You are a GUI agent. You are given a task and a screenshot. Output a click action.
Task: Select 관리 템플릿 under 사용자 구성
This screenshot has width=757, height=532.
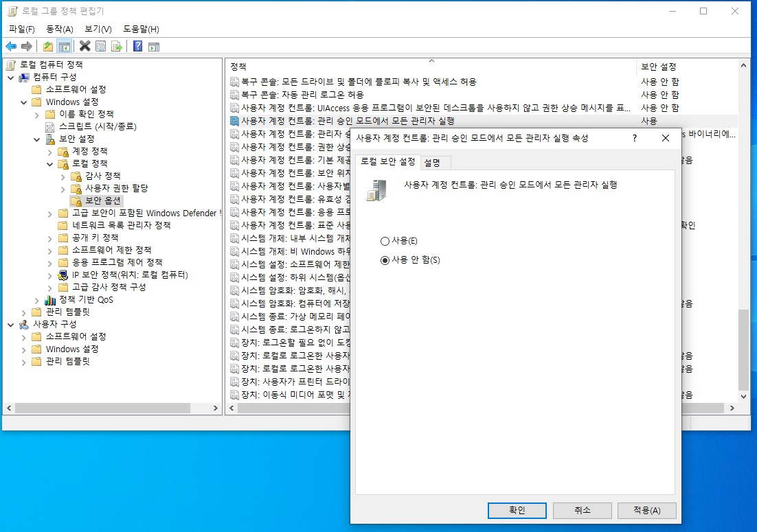coord(67,362)
